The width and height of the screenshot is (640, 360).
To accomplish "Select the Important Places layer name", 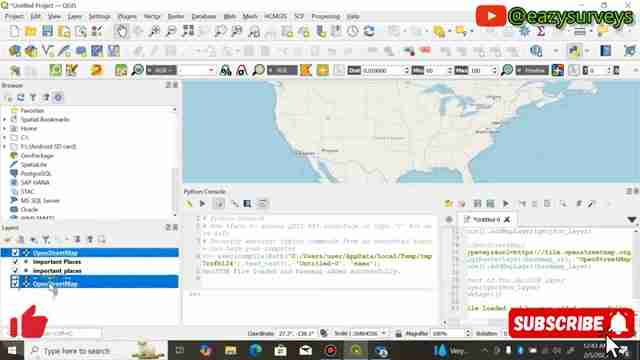I will pyautogui.click(x=57, y=262).
